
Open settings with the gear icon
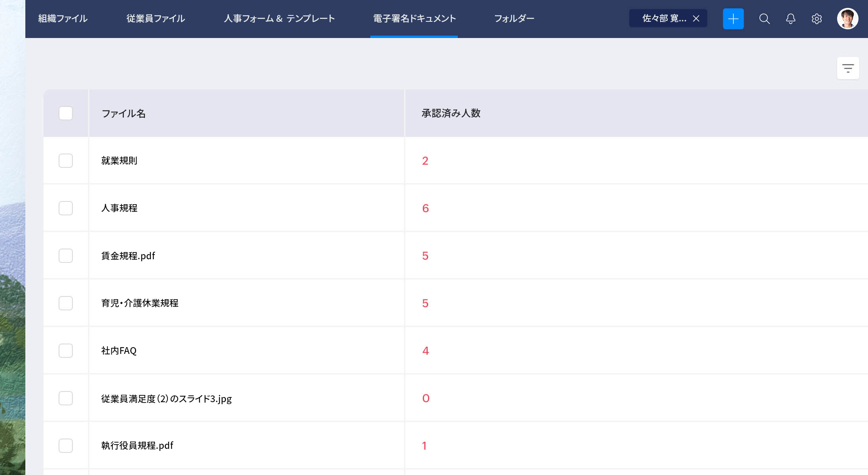coord(817,19)
